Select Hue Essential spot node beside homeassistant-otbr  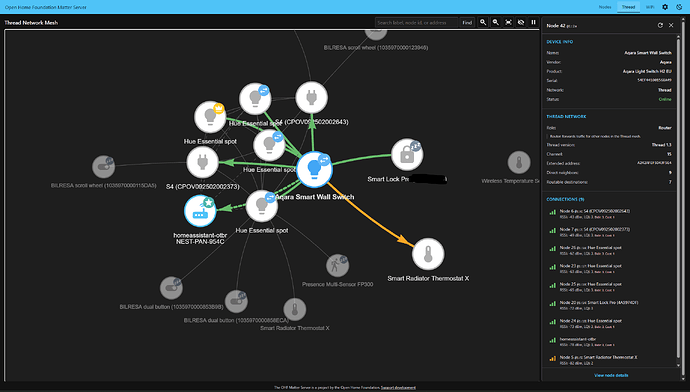pyautogui.click(x=262, y=205)
